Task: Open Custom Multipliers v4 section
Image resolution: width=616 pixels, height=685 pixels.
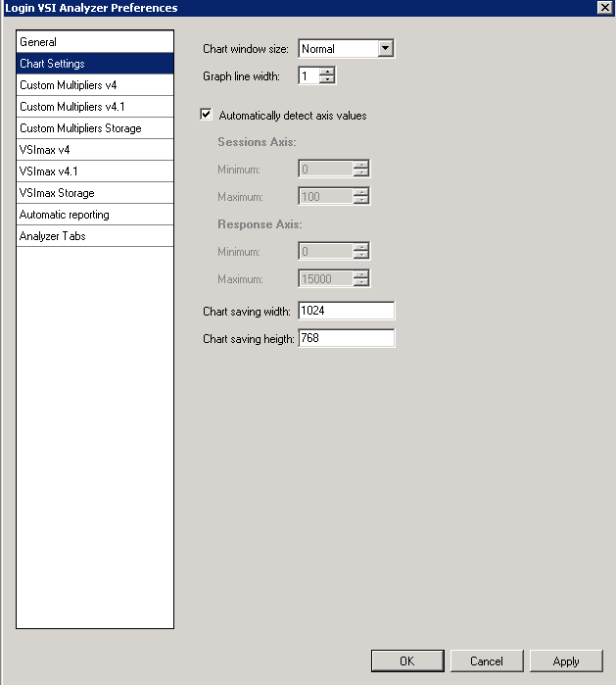Action: point(95,84)
